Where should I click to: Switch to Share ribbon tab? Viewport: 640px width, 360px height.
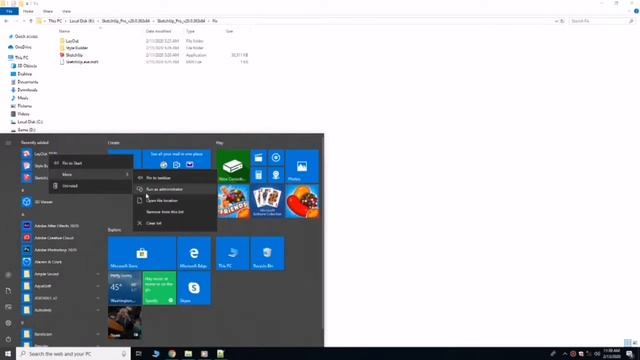tap(48, 11)
